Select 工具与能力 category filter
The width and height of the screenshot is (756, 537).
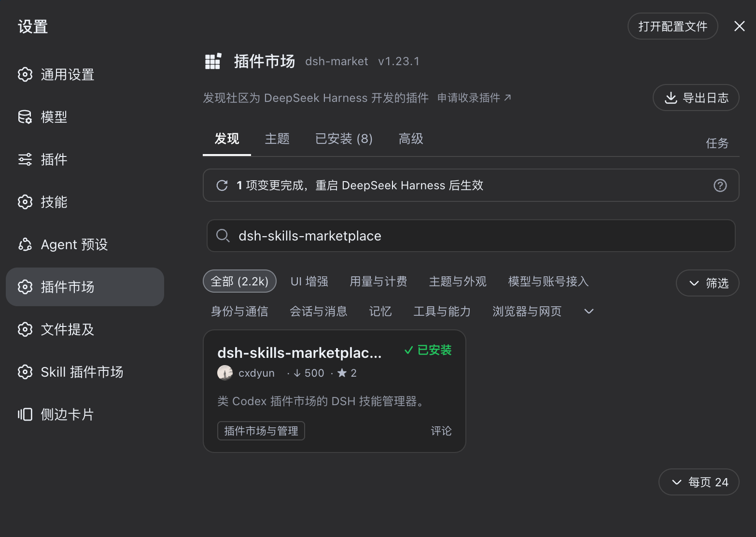click(x=442, y=311)
